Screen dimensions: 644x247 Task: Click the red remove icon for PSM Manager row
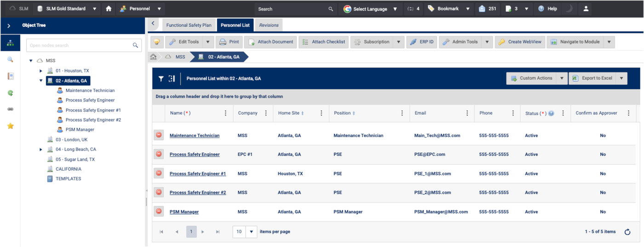tap(159, 212)
